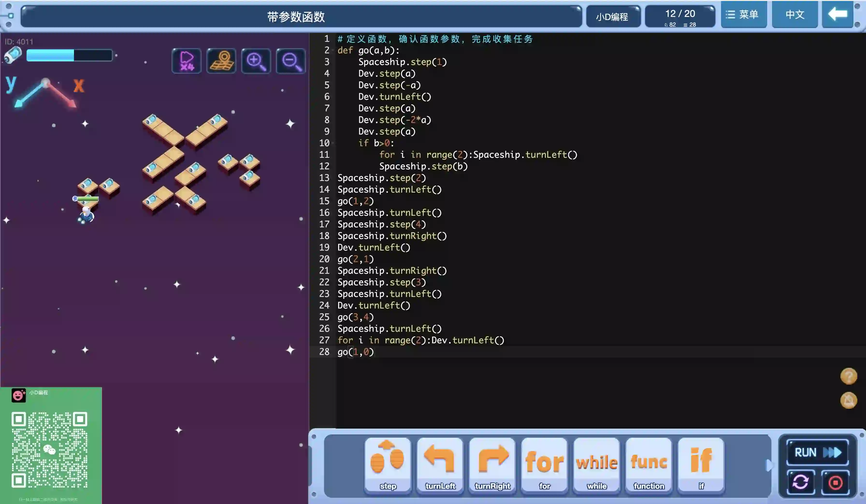Click the reset refresh button
Image resolution: width=866 pixels, height=504 pixels.
click(801, 482)
